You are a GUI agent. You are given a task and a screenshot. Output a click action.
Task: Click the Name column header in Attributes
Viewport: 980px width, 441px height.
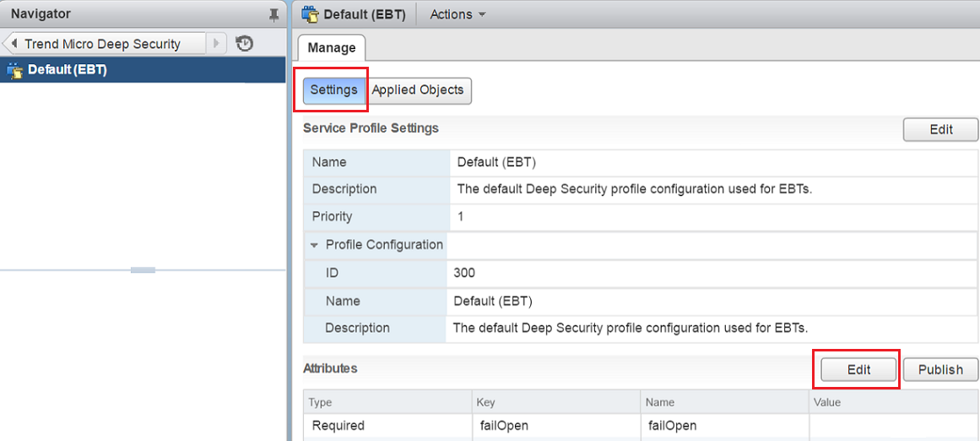pos(724,402)
